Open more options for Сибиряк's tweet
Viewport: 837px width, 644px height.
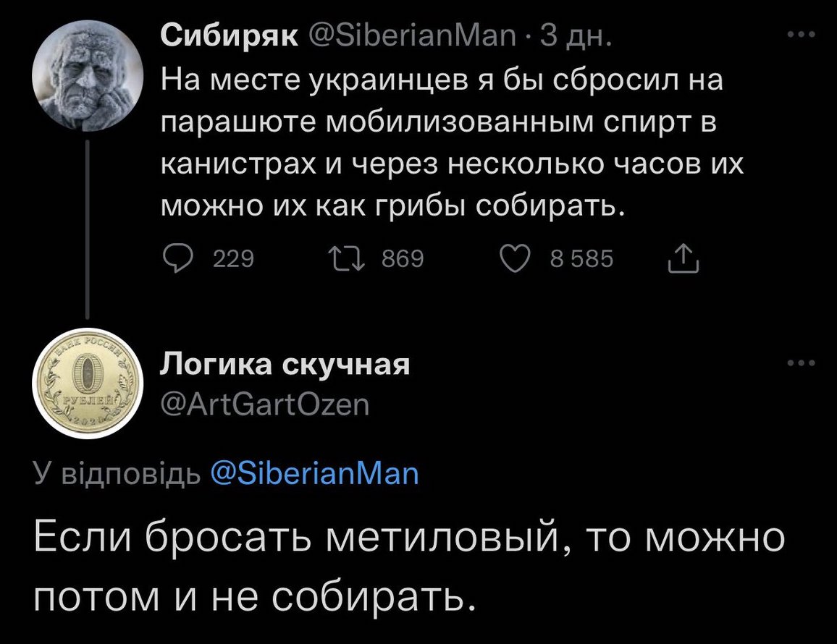tap(800, 35)
